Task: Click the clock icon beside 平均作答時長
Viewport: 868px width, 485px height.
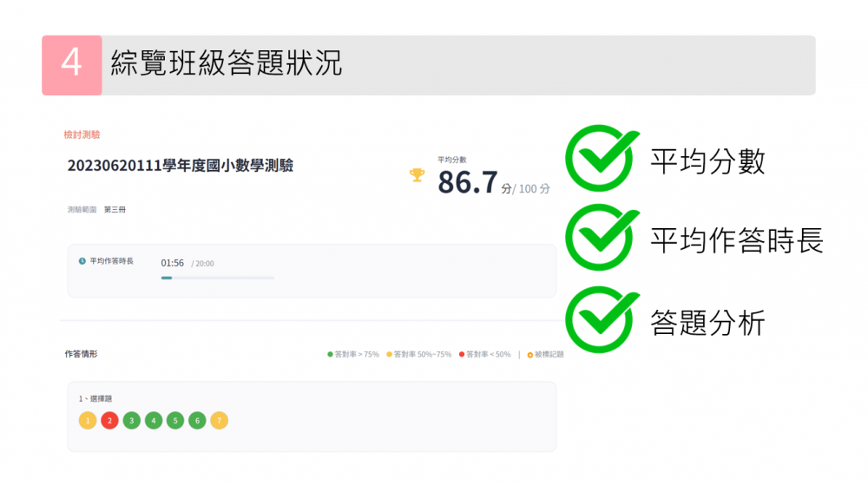Action: 82,261
